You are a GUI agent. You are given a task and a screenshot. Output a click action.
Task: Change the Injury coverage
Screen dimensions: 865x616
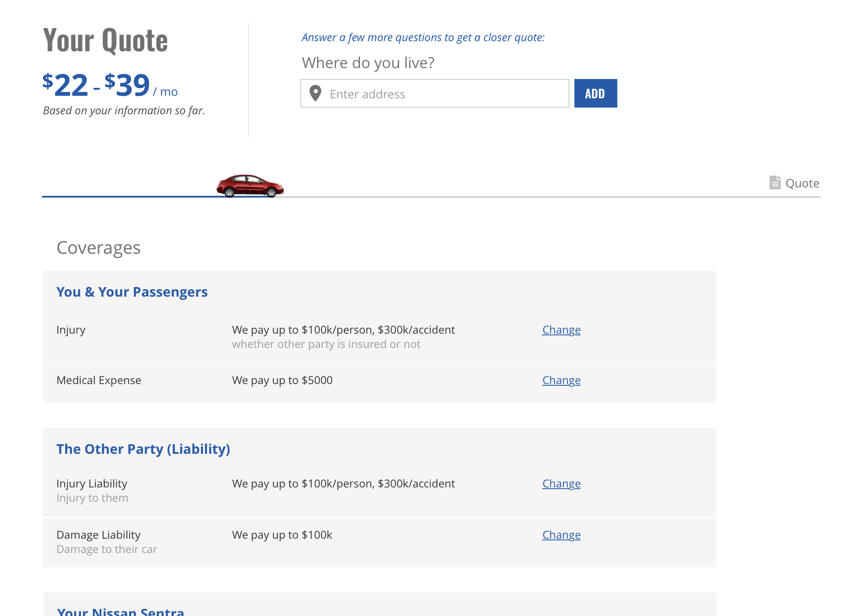pos(561,330)
